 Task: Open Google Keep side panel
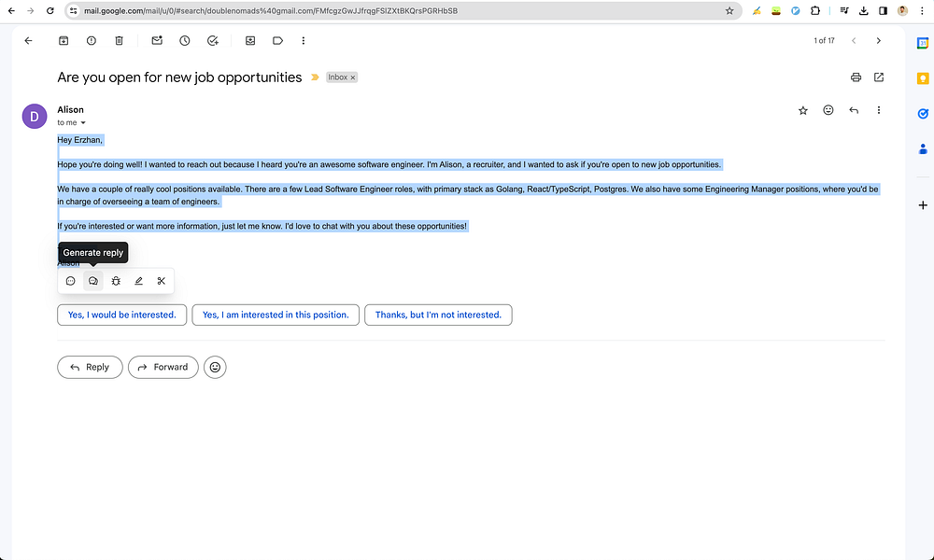[x=923, y=78]
